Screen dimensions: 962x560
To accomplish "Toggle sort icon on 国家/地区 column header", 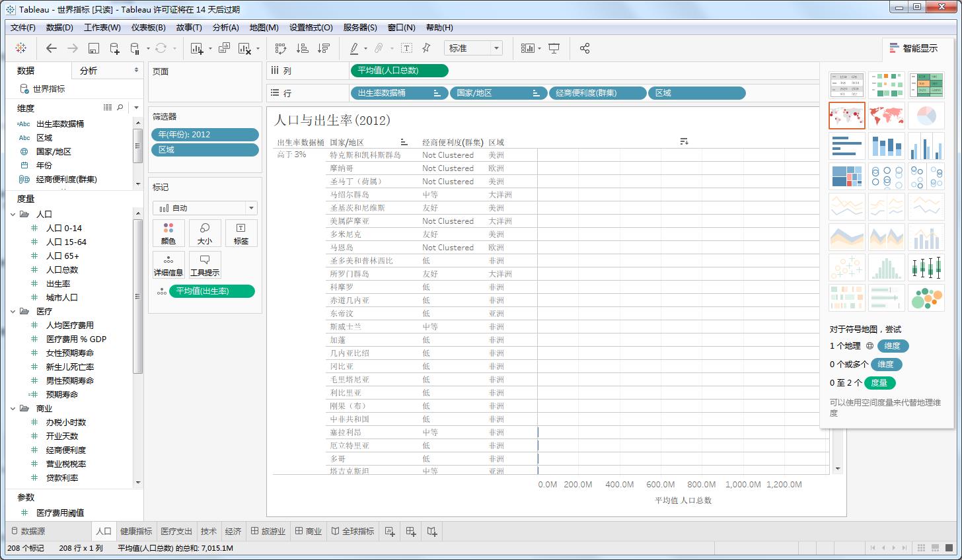I will [x=404, y=142].
